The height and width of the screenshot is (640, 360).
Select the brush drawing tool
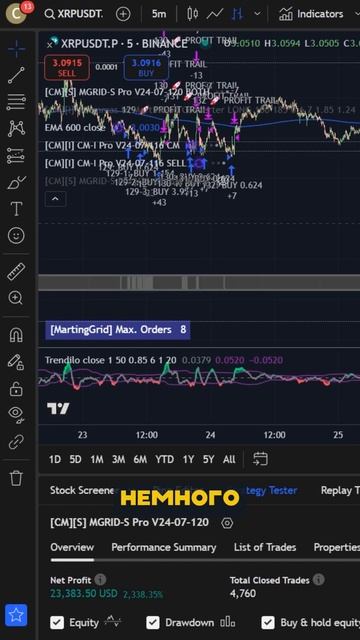tap(16, 182)
